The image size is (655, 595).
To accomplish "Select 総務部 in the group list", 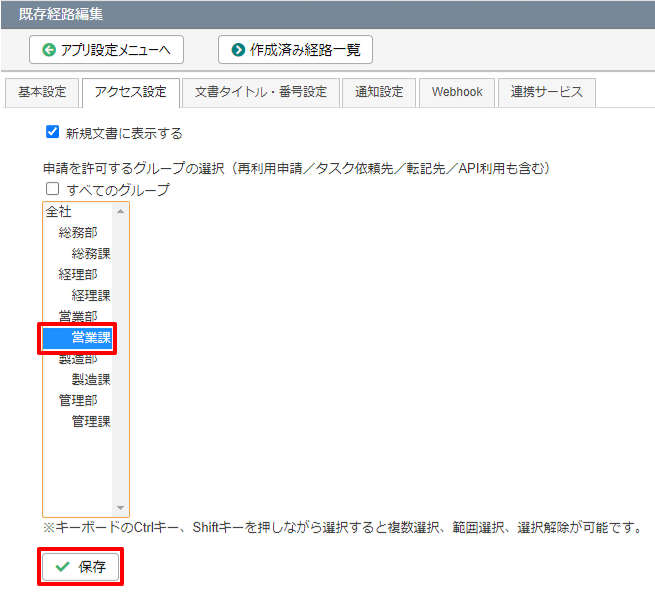I will coord(78,233).
